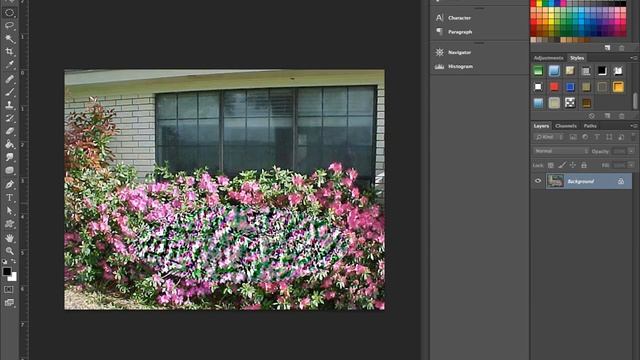Select the Custom Shape tool
Screen dimensions: 640x360
point(9,224)
